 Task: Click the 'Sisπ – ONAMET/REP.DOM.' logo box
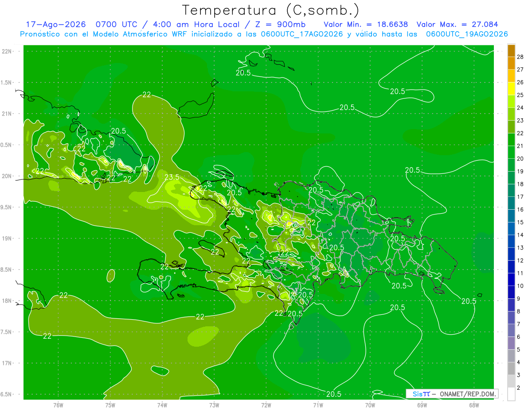[x=452, y=394]
